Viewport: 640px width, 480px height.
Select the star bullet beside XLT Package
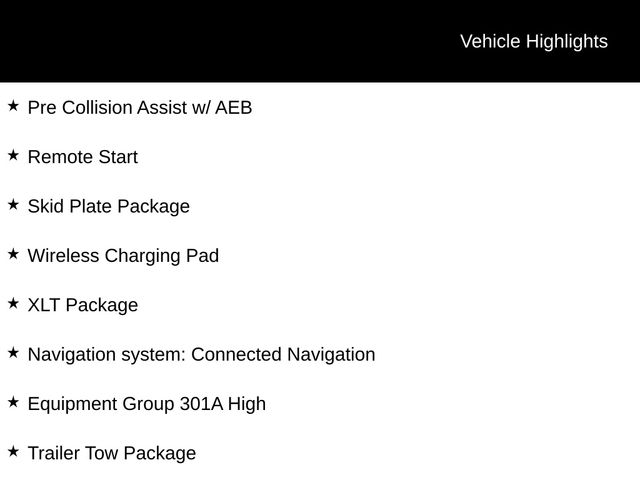13,304
